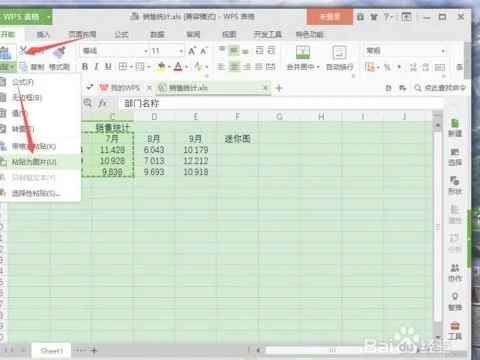Click the cell borders icon
Image resolution: width=480 pixels, height=360 pixels.
pyautogui.click(x=123, y=67)
